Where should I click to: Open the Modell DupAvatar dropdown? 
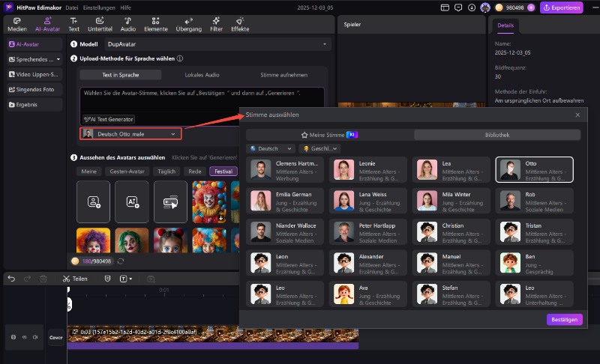217,44
